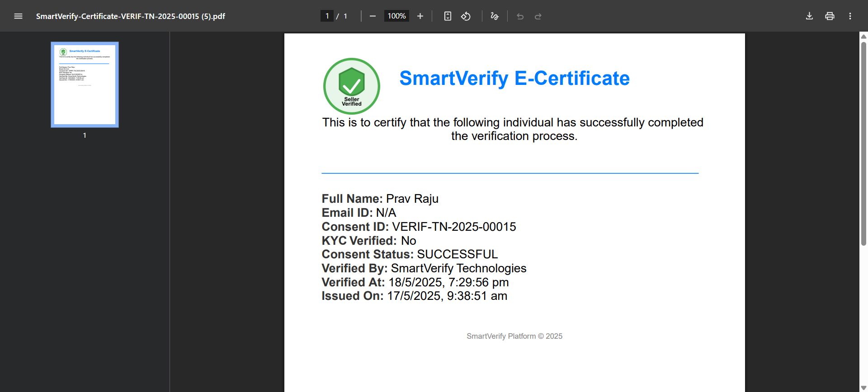Toggle the sidebar menu hamburger icon
Screen dimensions: 868x392
(18, 16)
